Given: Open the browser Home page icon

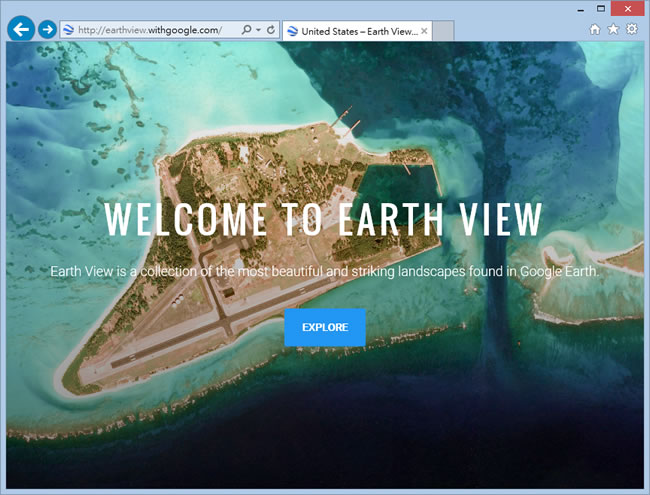Looking at the screenshot, I should (x=595, y=30).
